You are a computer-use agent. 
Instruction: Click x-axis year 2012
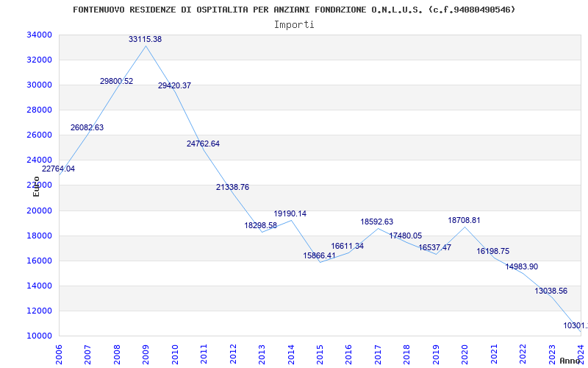[233, 354]
